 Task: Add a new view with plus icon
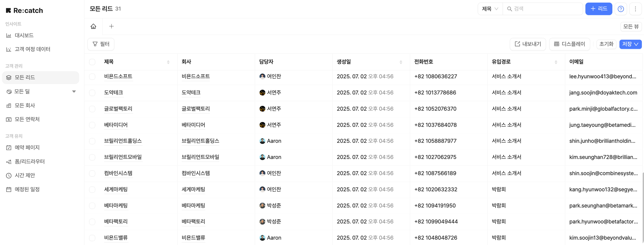click(x=112, y=26)
